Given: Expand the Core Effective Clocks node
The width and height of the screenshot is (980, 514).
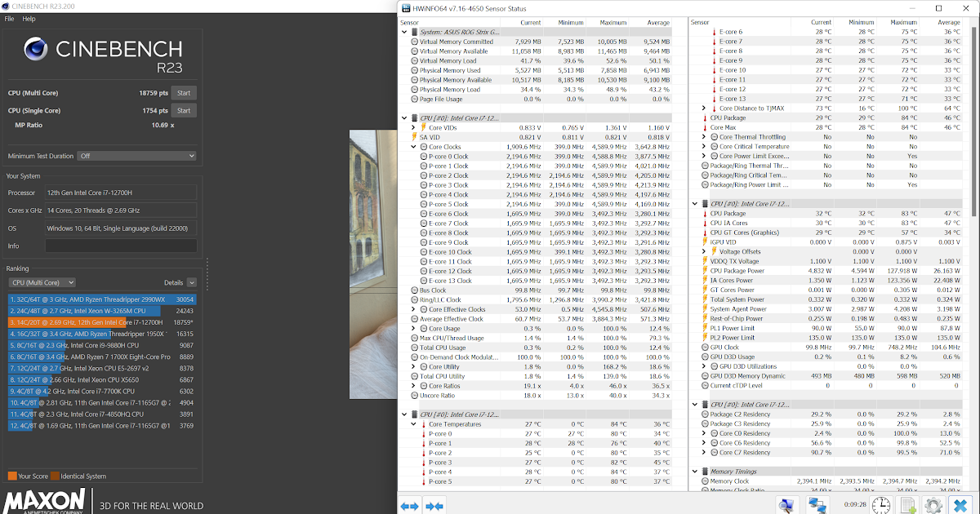Looking at the screenshot, I should coord(414,309).
